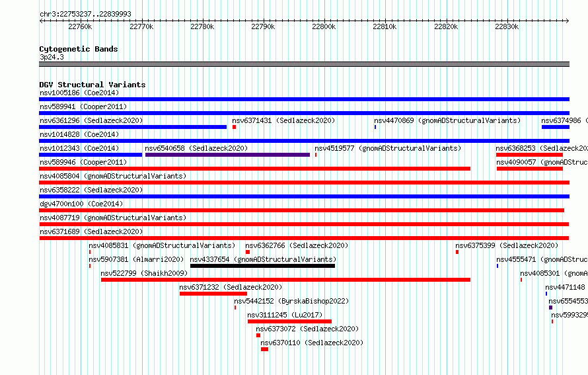588x375 pixels.
Task: Open nsv4470869 gnomAD variant label
Action: (x=447, y=120)
